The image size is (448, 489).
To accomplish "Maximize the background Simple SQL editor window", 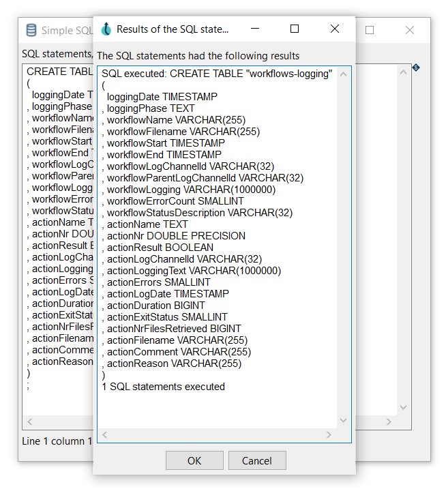I will point(370,31).
